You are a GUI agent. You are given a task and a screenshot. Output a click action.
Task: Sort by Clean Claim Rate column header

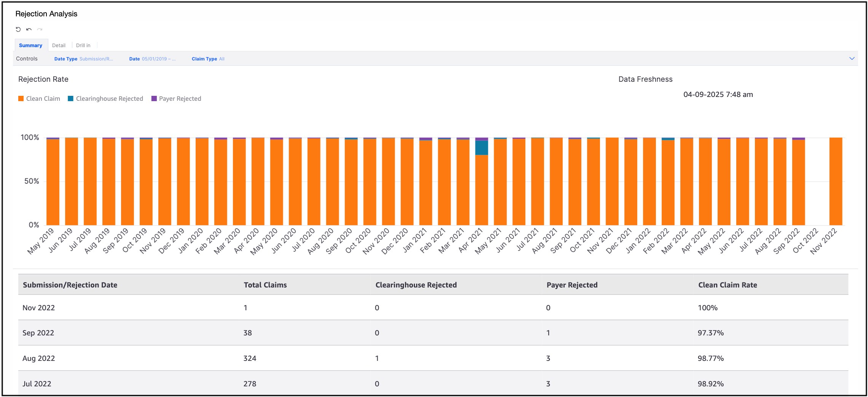(x=728, y=285)
